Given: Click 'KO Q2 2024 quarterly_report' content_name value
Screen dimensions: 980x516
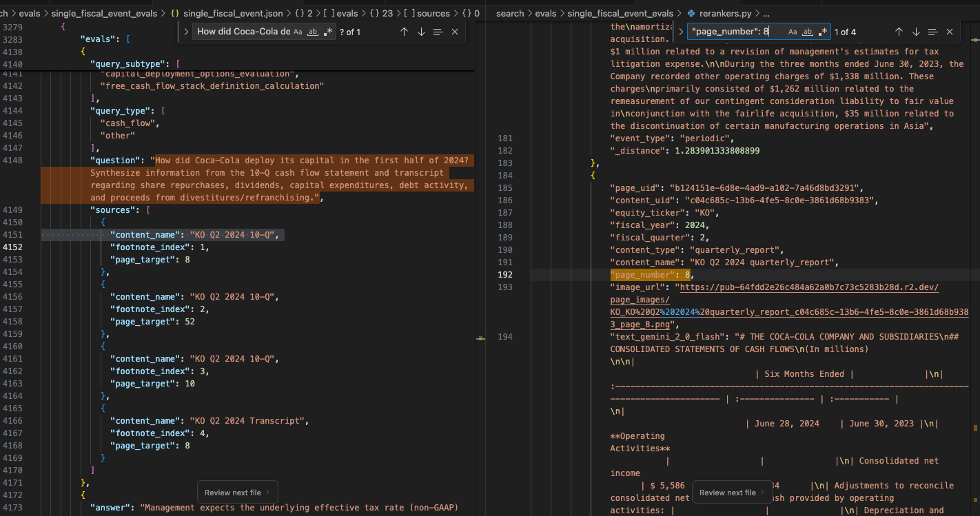Looking at the screenshot, I should tap(764, 262).
